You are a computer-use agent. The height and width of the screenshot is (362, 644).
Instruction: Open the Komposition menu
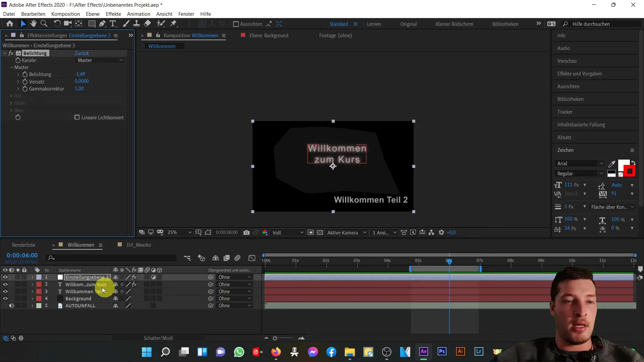pos(65,14)
